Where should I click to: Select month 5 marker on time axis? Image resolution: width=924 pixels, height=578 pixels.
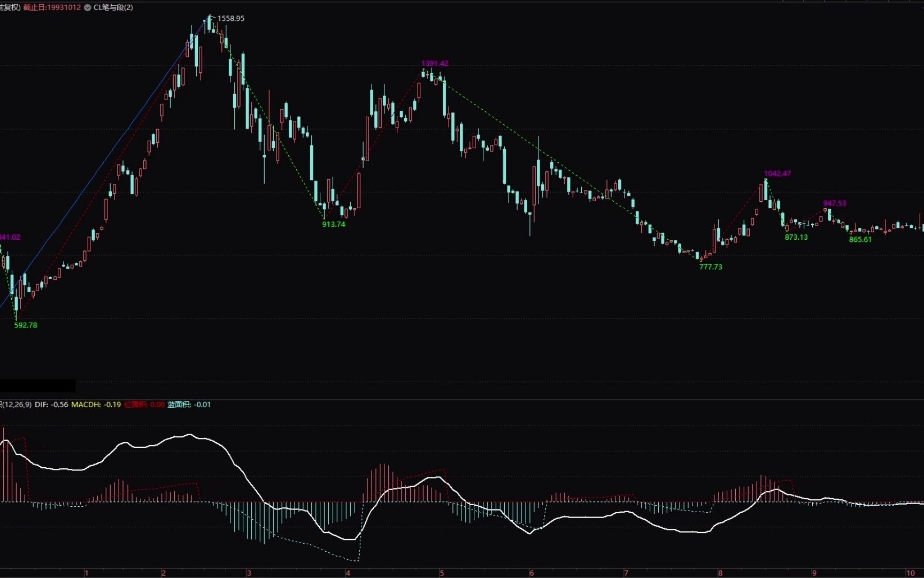click(442, 573)
